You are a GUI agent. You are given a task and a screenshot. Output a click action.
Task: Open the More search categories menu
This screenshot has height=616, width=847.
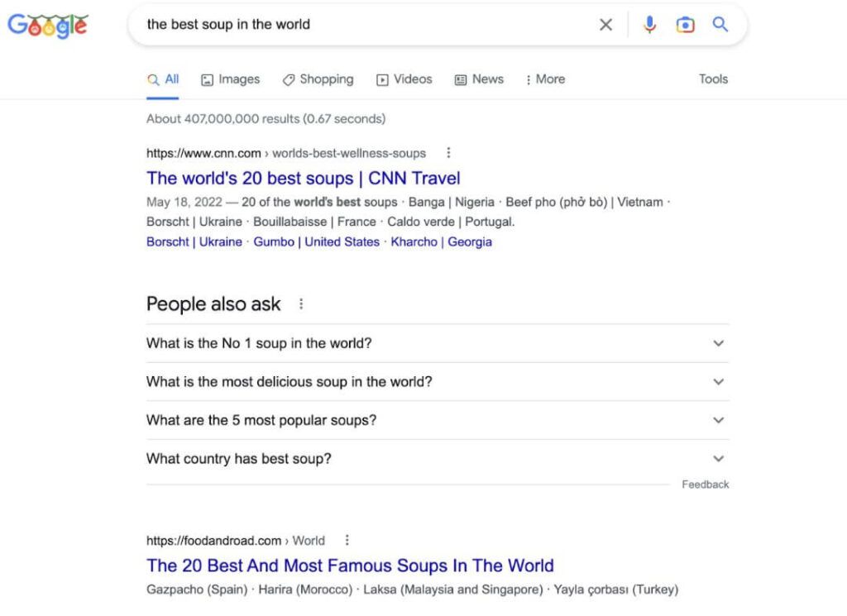pyautogui.click(x=545, y=79)
